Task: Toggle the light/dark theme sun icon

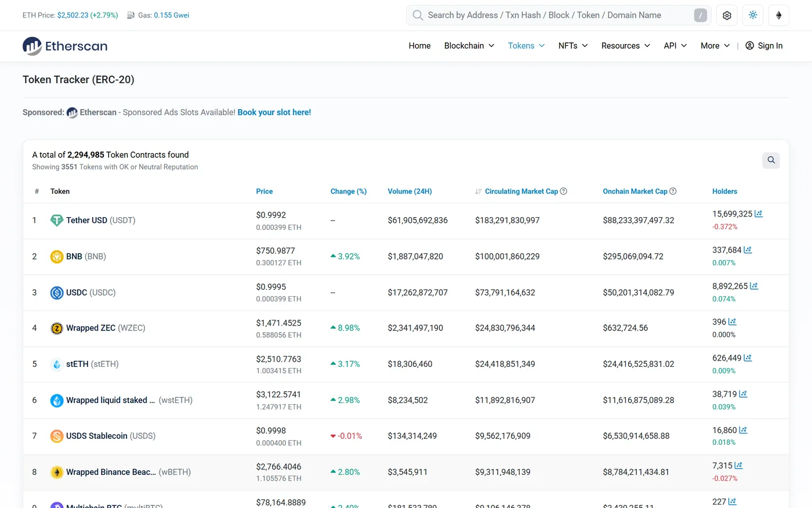Action: (753, 16)
